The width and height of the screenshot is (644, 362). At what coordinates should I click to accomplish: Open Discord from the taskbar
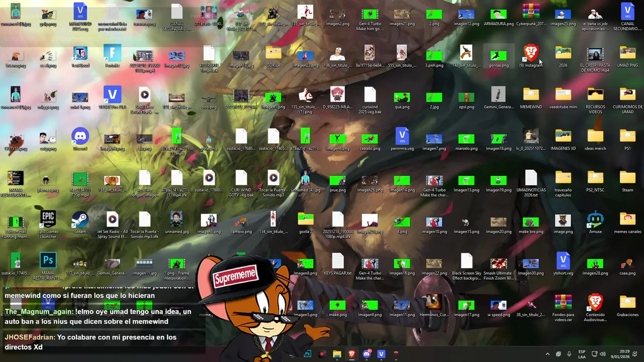point(367,354)
